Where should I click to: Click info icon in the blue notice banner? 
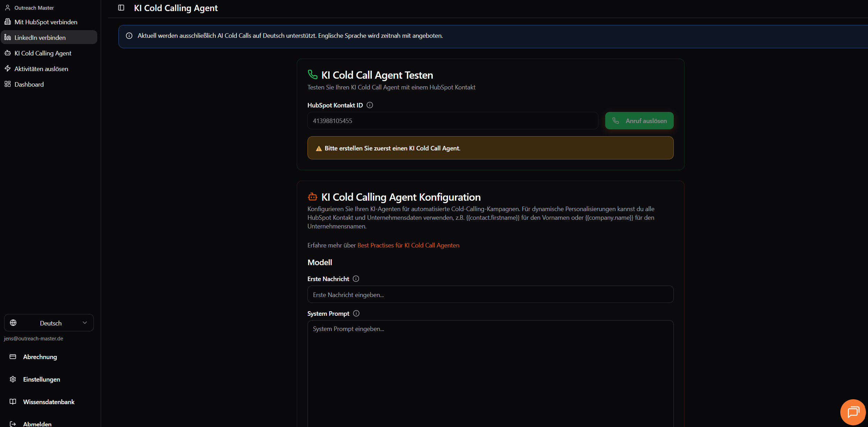pos(129,36)
